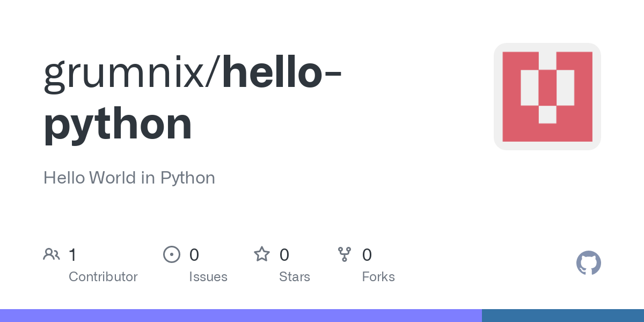Open the grumnix pink identicon avatar
The height and width of the screenshot is (322, 644).
547,97
